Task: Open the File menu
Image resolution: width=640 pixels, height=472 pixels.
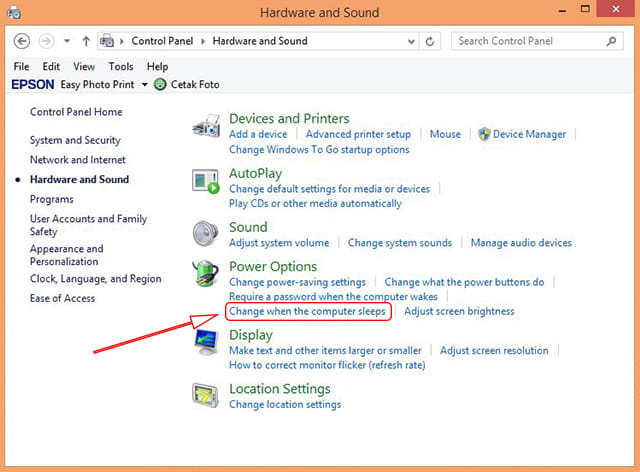Action: [22, 66]
